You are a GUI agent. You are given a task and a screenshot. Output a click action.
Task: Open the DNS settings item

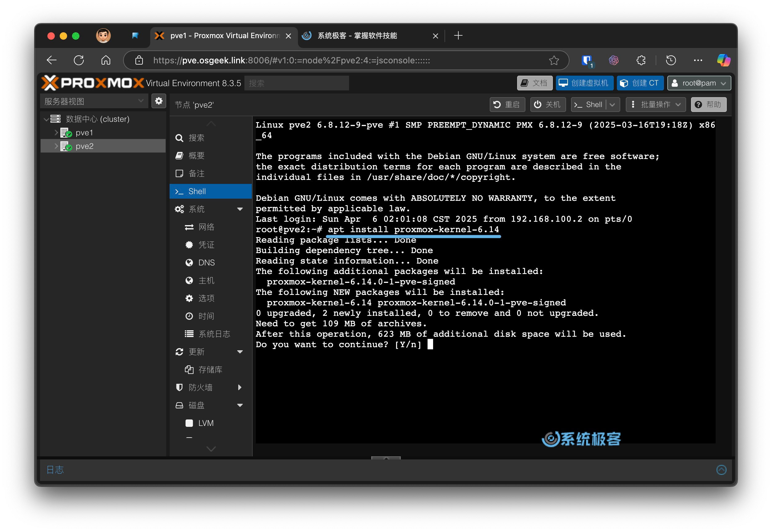tap(206, 263)
